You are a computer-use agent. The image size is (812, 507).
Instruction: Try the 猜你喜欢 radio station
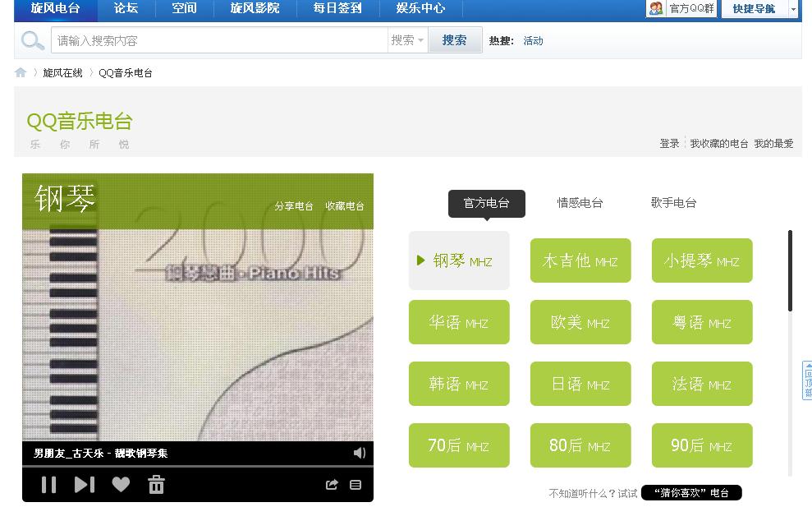point(690,493)
